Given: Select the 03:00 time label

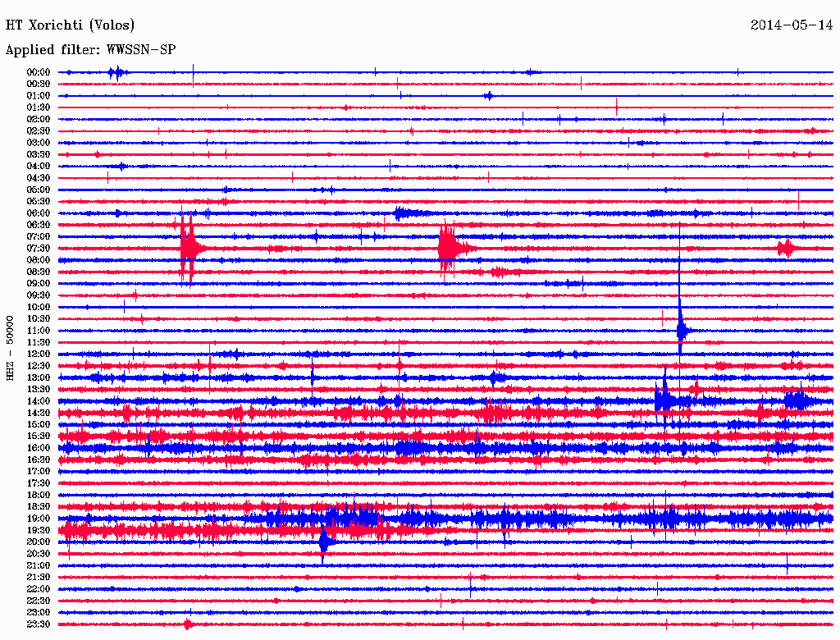Looking at the screenshot, I should [38, 143].
